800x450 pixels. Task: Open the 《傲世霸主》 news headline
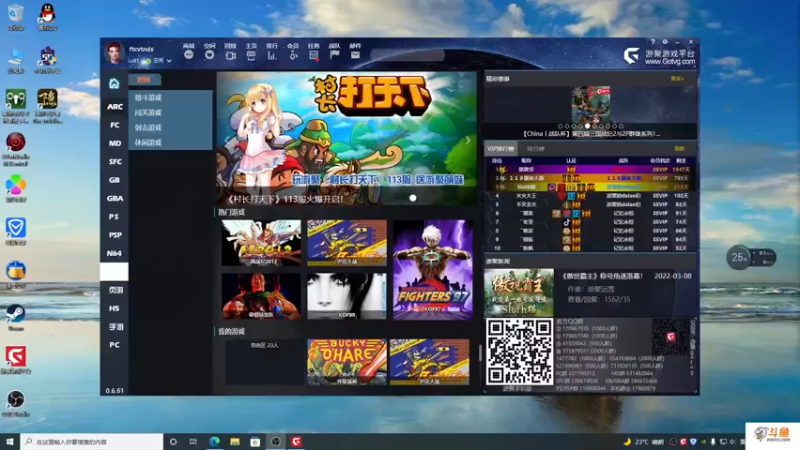click(602, 276)
